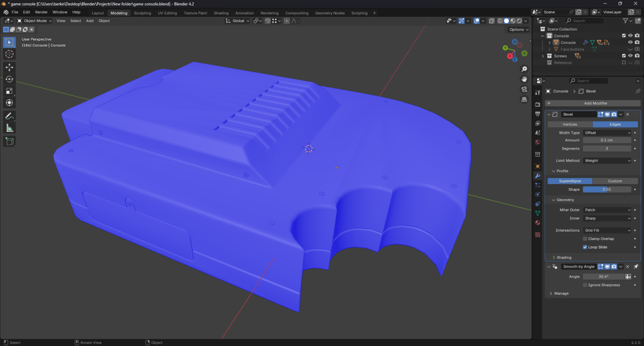Toggle visibility of the Screws collection eye icon
This screenshot has width=644, height=346.
[x=630, y=56]
